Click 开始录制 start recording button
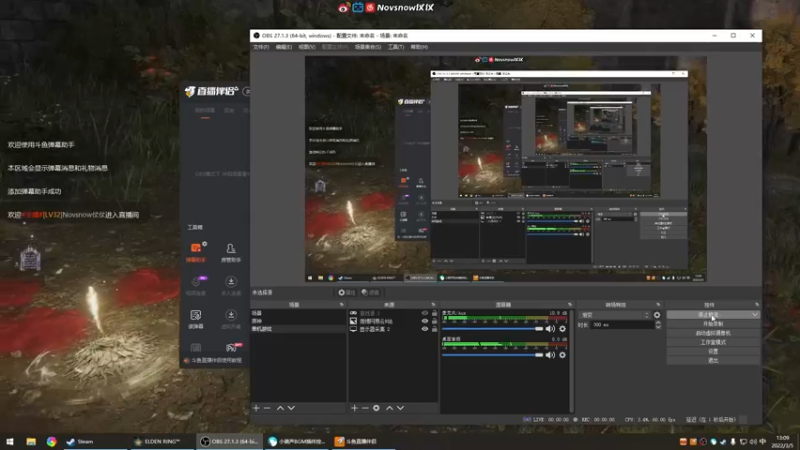800x450 pixels. (x=713, y=324)
